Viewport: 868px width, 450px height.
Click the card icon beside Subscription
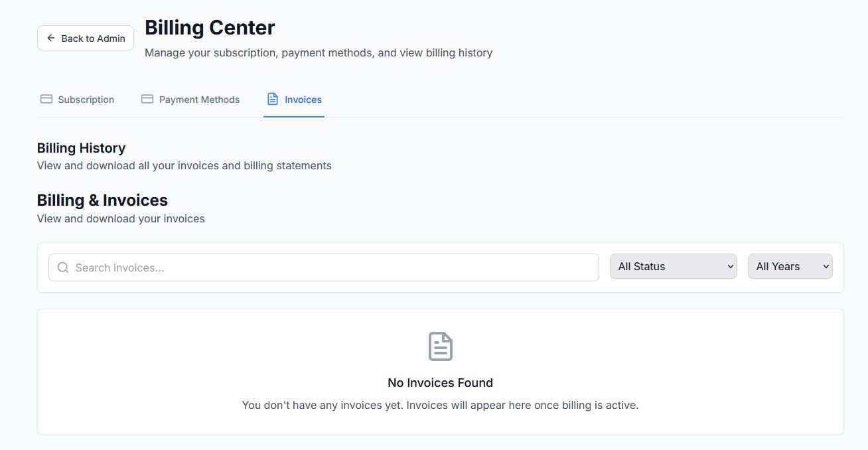pos(46,99)
